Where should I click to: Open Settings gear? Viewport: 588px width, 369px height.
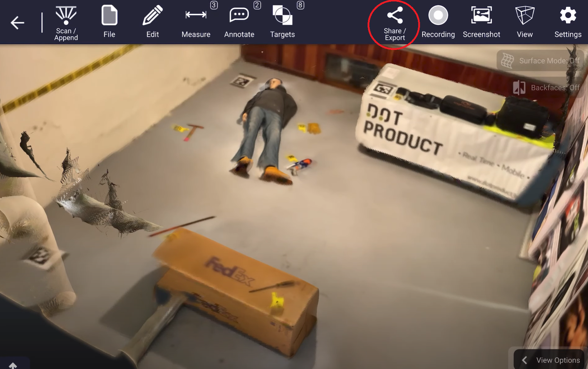click(568, 22)
